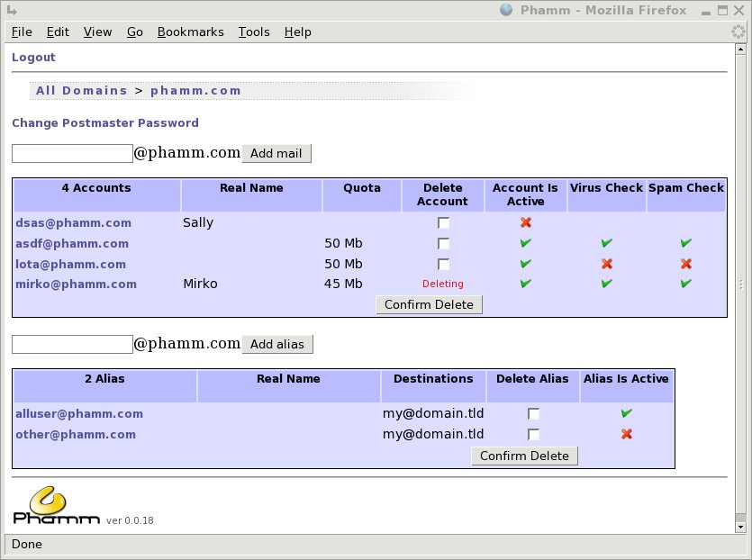
Task: Open the Change Postmaster Password link
Action: (x=105, y=122)
